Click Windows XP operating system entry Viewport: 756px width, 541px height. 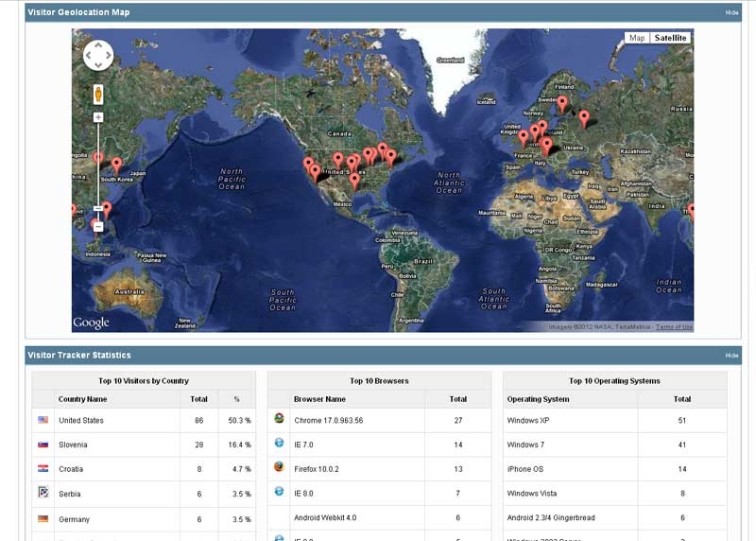[x=528, y=420]
